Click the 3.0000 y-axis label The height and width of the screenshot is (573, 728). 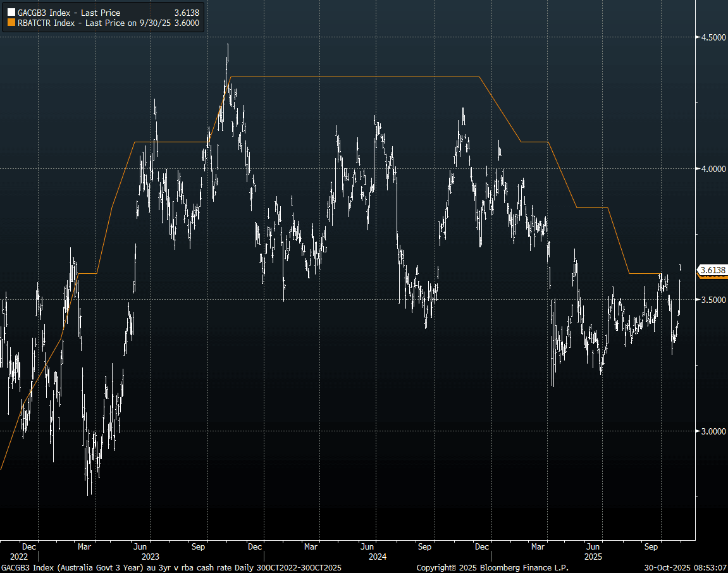(713, 431)
